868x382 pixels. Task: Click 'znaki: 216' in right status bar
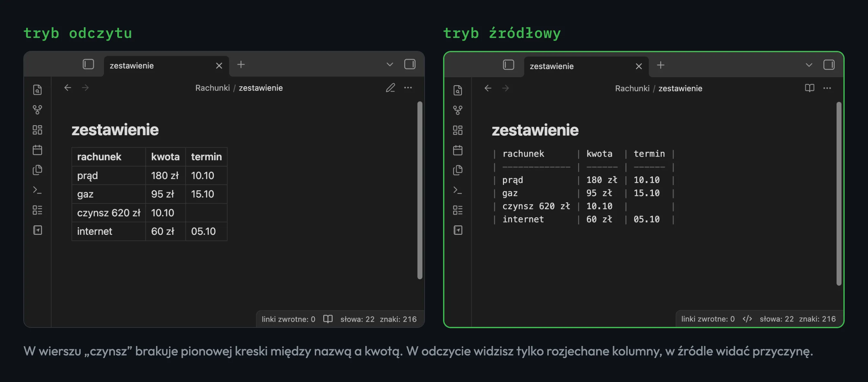(817, 319)
